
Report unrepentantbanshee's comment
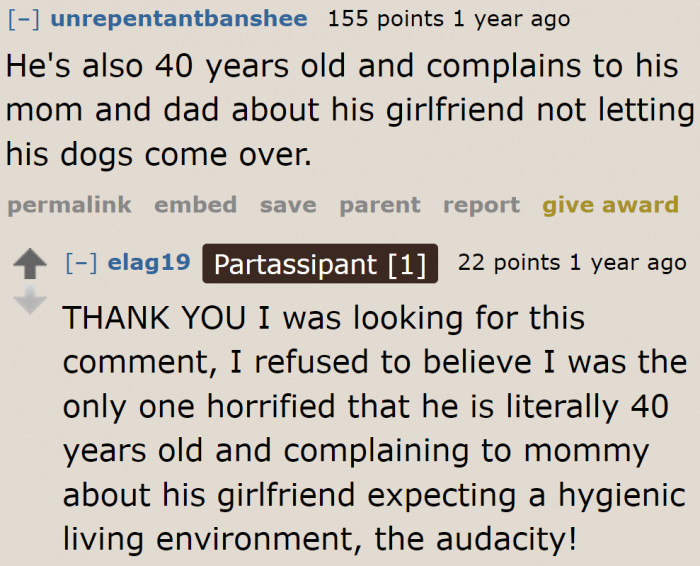pos(481,205)
